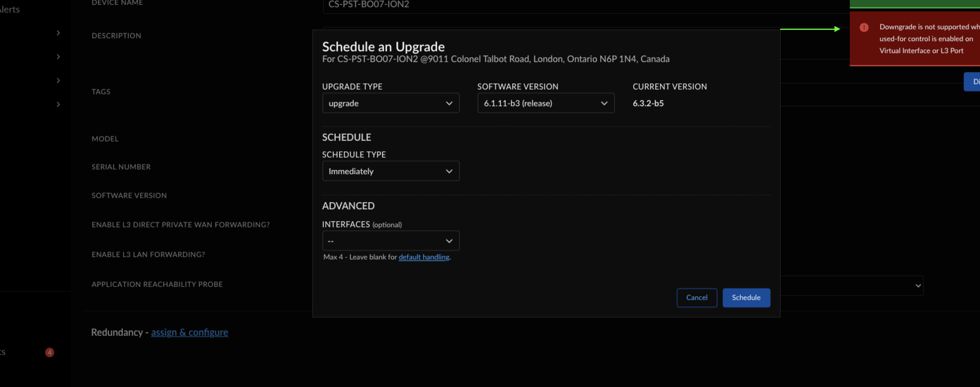Click the partially visible blue button at right edge

point(972,82)
